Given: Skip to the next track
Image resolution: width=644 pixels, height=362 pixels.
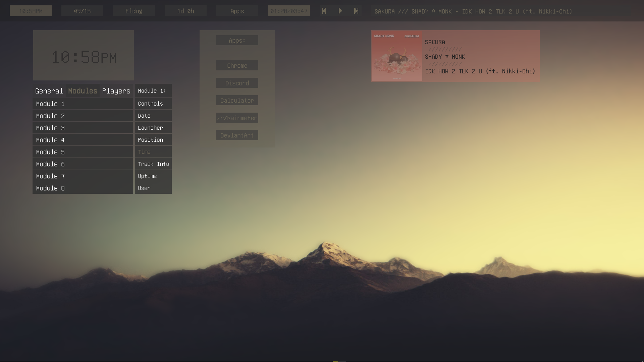Looking at the screenshot, I should [x=357, y=11].
